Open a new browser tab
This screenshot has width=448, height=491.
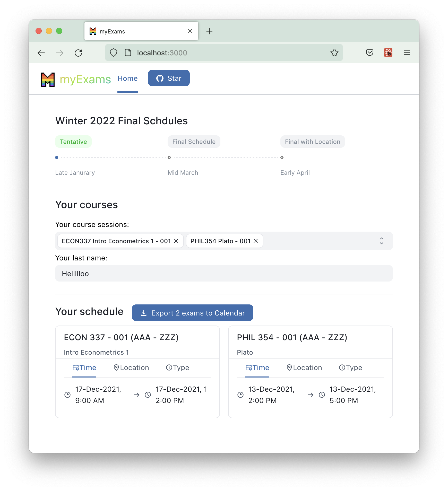tap(209, 31)
